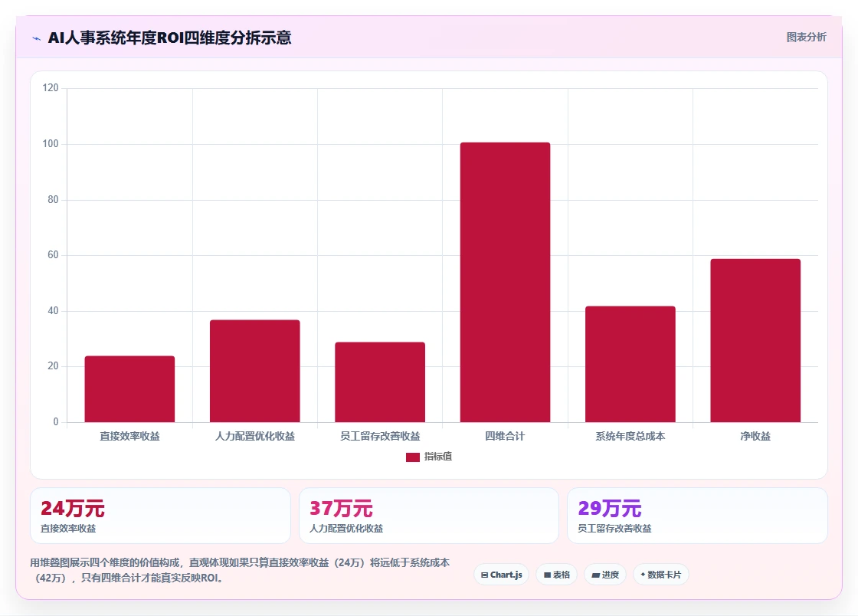
Task: Click the 29万元 retention improvement card
Action: tap(697, 516)
